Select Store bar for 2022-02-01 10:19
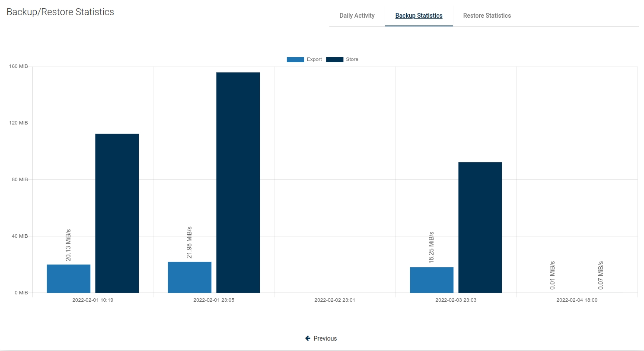Image resolution: width=644 pixels, height=351 pixels. 117,213
